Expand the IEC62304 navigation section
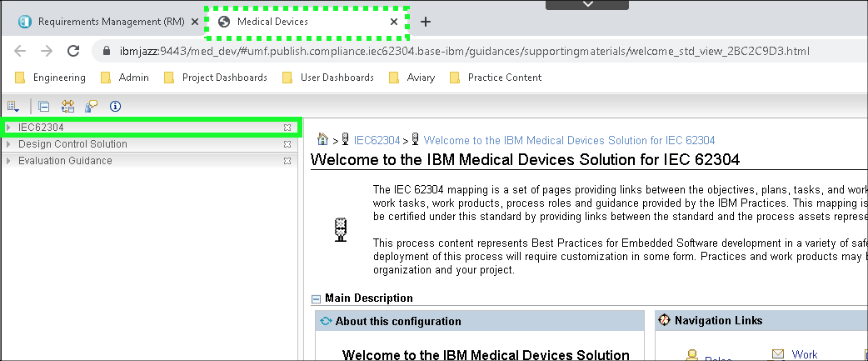The width and height of the screenshot is (868, 361). tap(9, 128)
